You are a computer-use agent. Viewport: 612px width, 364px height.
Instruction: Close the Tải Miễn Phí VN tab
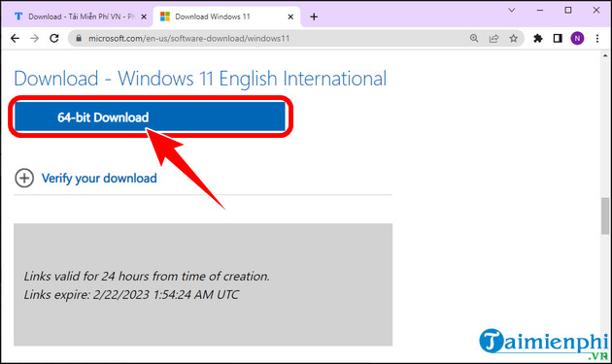144,17
